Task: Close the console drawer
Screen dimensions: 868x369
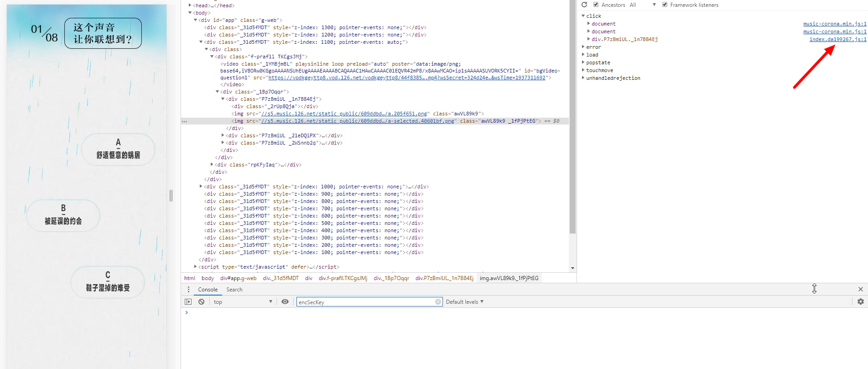Action: point(860,289)
